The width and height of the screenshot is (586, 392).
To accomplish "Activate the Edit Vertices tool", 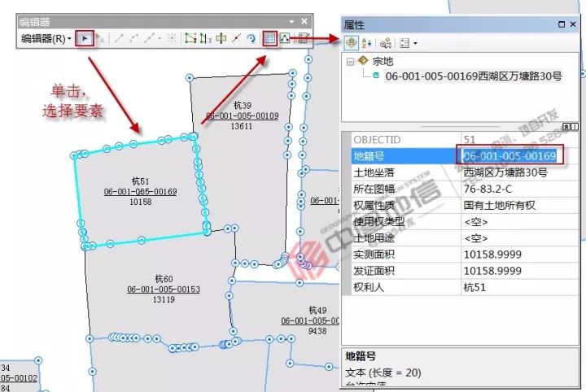I will [x=190, y=38].
